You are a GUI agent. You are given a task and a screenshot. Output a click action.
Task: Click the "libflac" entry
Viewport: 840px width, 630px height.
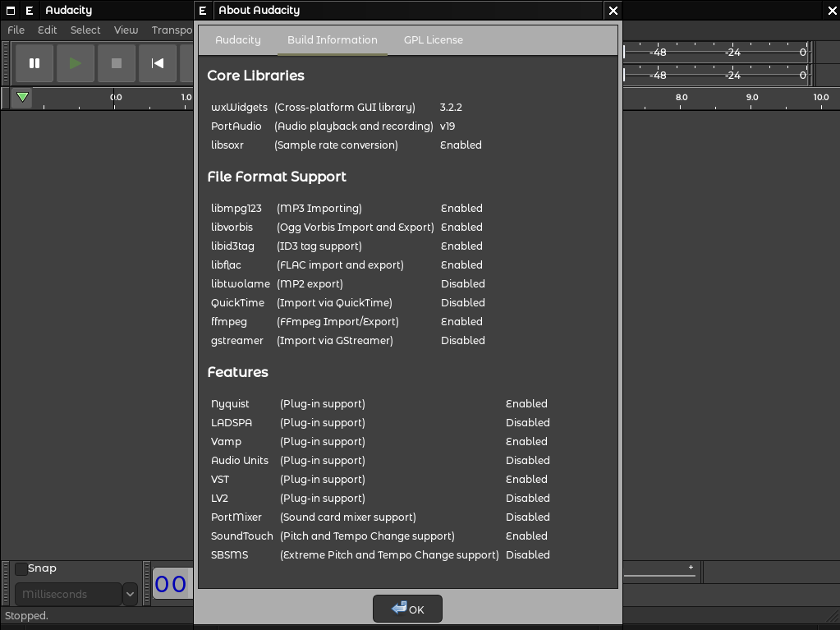[x=226, y=264]
